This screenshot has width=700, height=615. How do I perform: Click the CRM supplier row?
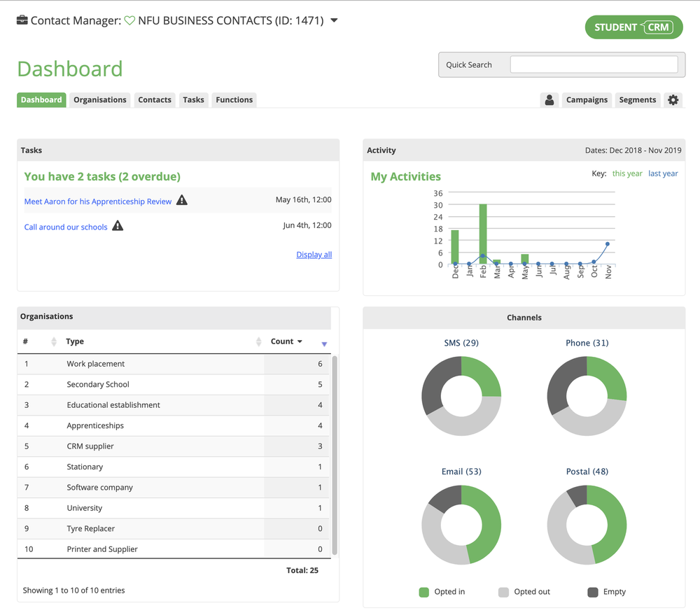173,446
